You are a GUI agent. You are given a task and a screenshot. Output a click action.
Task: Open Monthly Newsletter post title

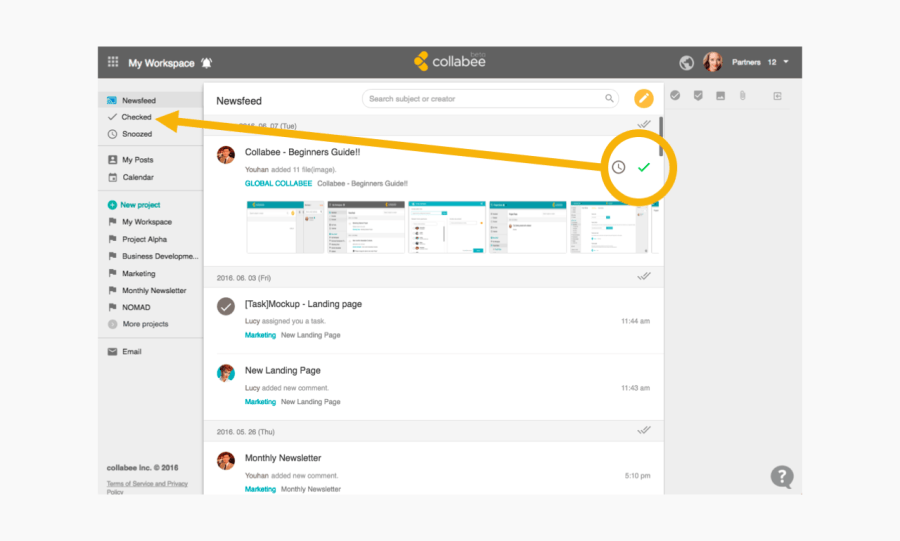283,458
